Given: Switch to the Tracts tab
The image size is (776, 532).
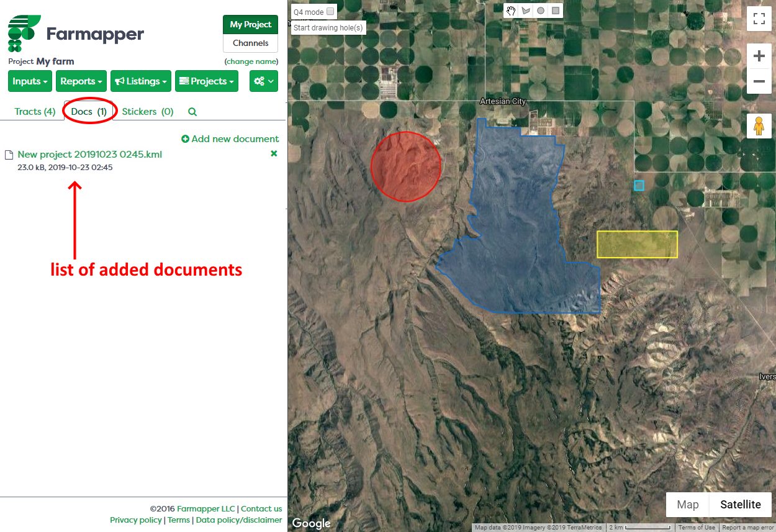Looking at the screenshot, I should click(35, 112).
